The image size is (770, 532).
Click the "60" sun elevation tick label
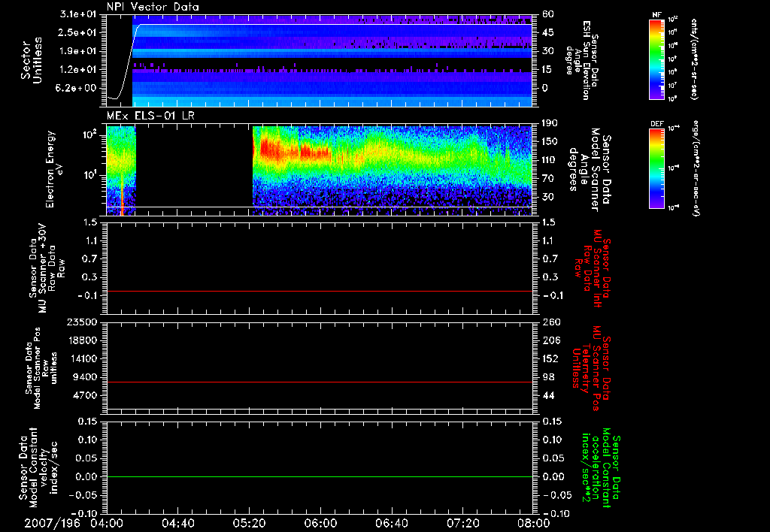548,14
